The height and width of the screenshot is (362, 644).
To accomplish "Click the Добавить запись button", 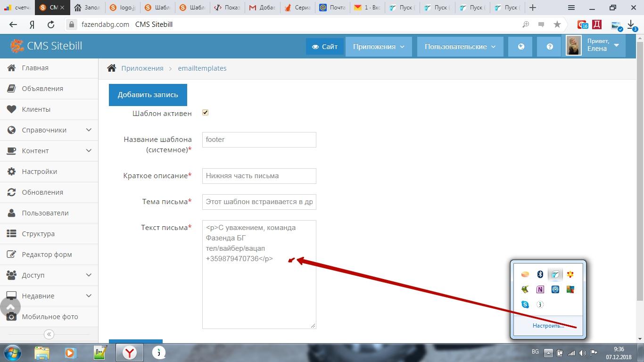I will (148, 95).
